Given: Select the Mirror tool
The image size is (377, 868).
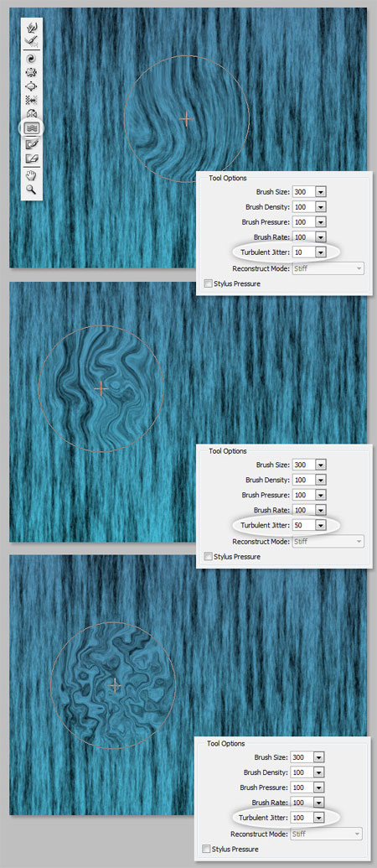Looking at the screenshot, I should (x=32, y=113).
